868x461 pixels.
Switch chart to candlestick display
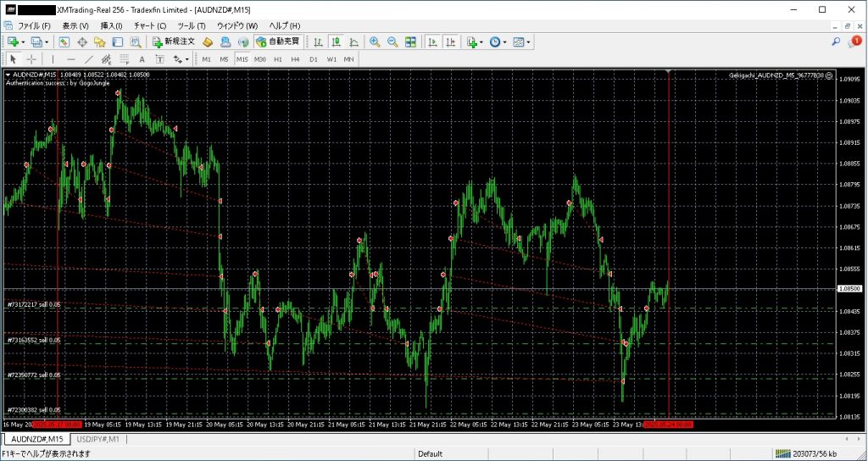click(x=336, y=42)
